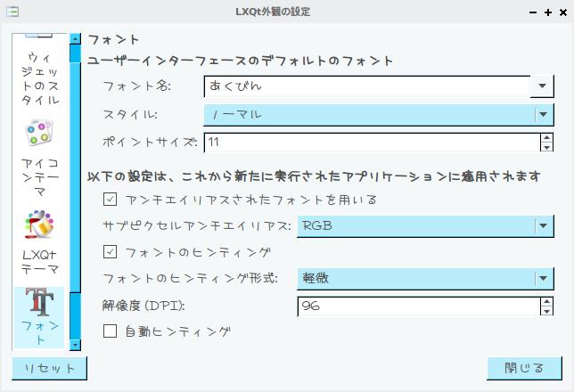Expand the スタイル ノーマル dropdown
The image size is (574, 392).
pyautogui.click(x=379, y=115)
